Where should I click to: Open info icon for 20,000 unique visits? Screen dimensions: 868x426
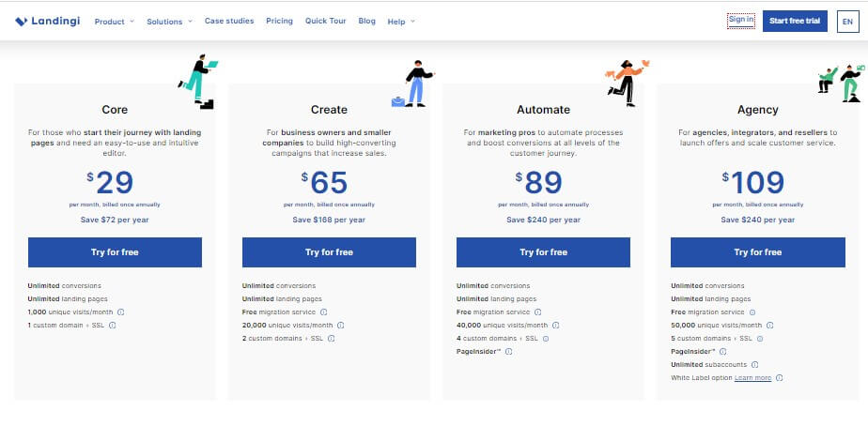pyautogui.click(x=341, y=326)
